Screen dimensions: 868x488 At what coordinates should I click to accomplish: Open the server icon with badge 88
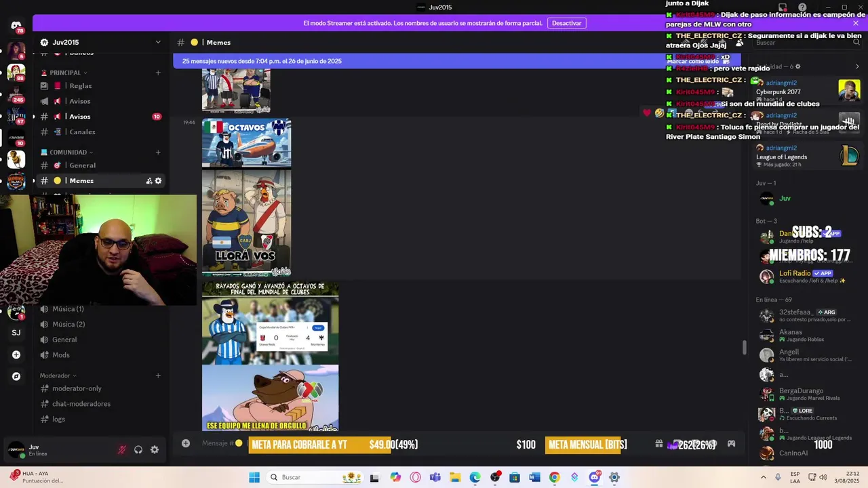(16, 73)
